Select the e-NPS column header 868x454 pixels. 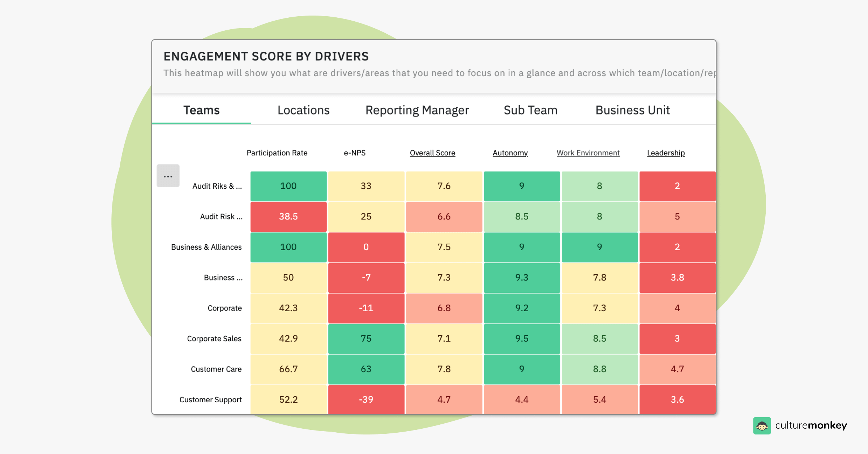coord(355,153)
